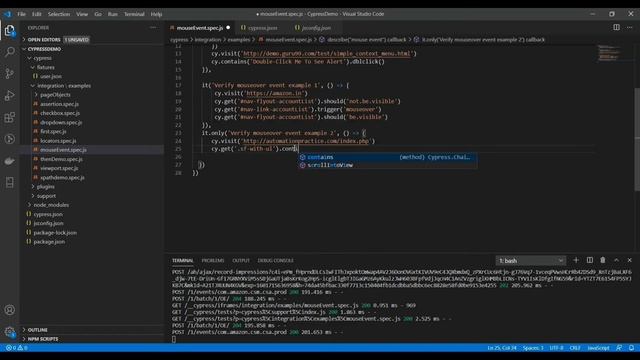
Task: Open the Go menu
Action: point(98,14)
